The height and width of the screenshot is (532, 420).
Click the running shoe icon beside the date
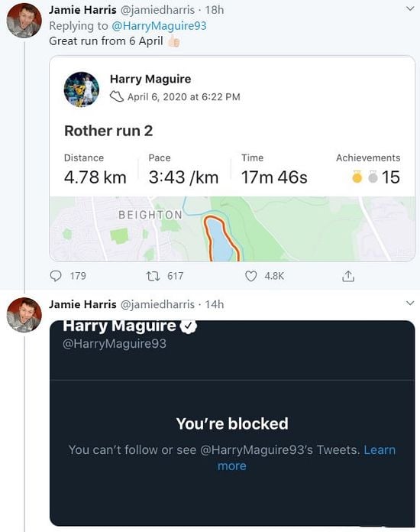pyautogui.click(x=117, y=97)
